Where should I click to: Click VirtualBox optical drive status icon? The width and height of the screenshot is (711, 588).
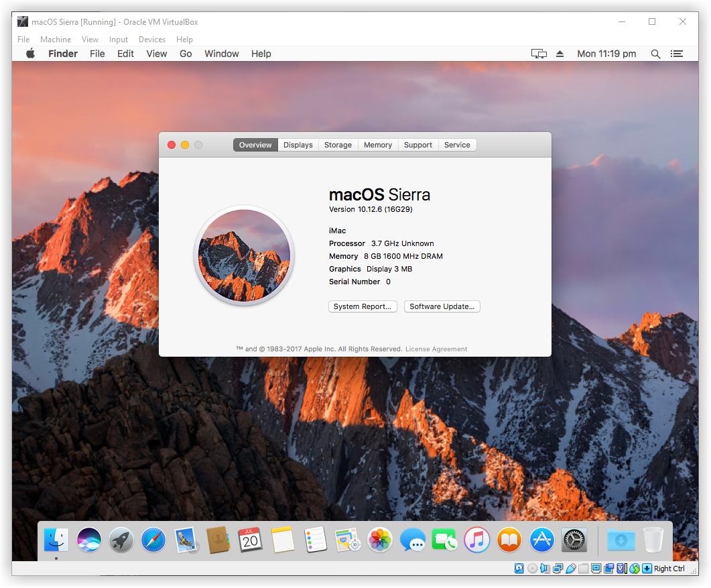pos(532,568)
